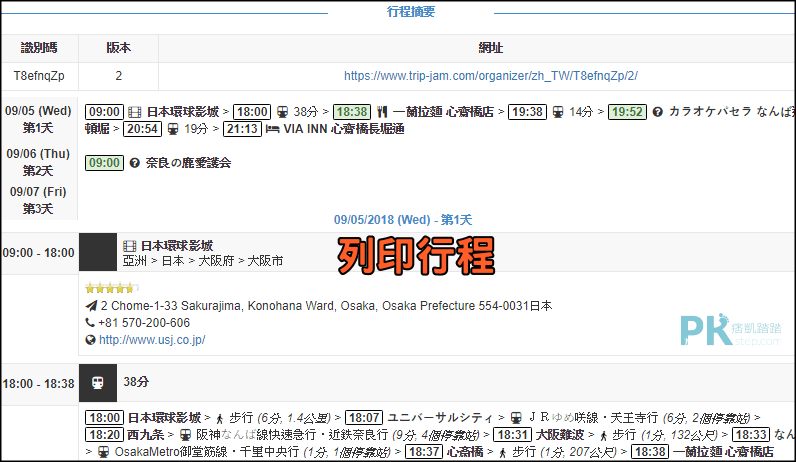Click the 18:37 box before 心斎橋

point(424,452)
